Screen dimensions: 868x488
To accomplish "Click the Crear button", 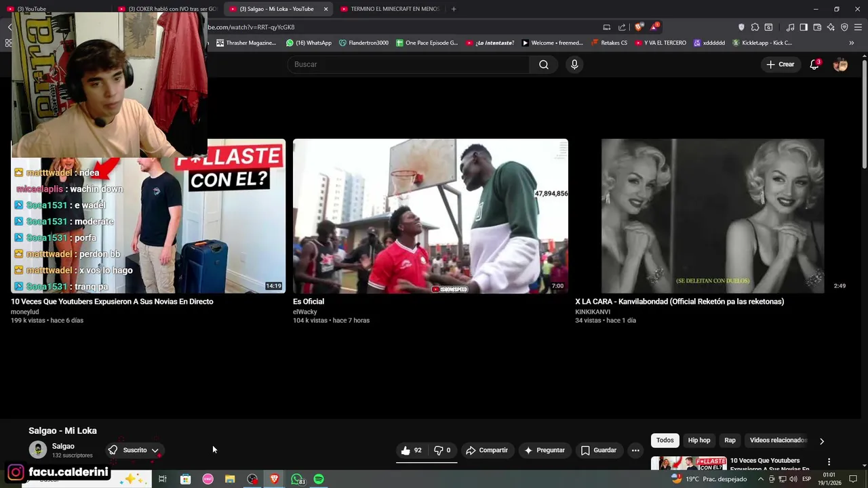I will (781, 64).
